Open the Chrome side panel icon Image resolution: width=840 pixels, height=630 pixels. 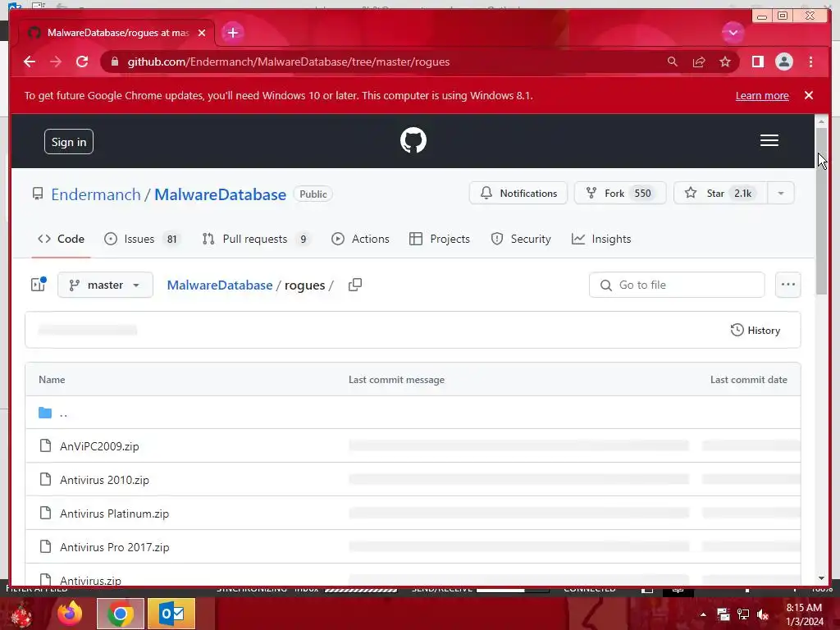(757, 62)
